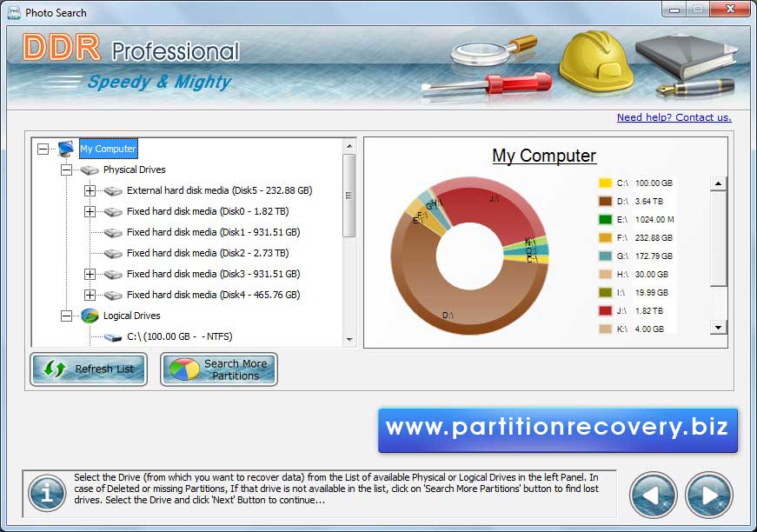757x532 pixels.
Task: Select Fixed hard disk media Disk1 - 931.51 GB
Action: 214,232
